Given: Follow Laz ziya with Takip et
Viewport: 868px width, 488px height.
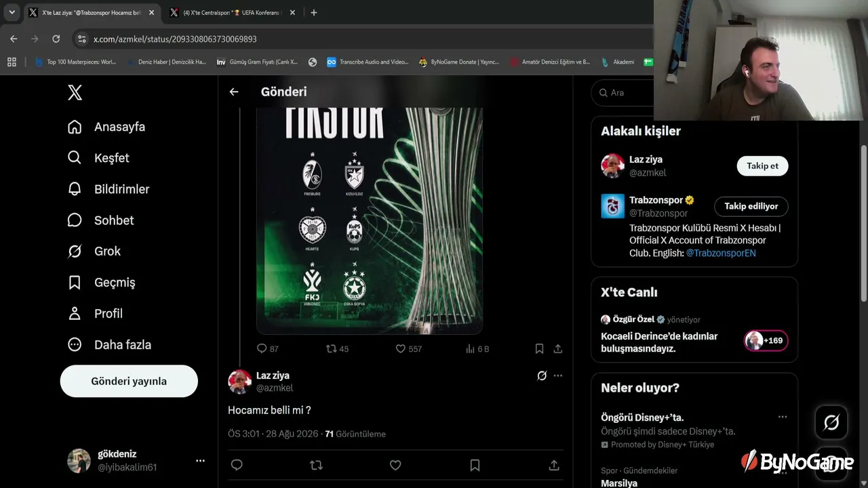Looking at the screenshot, I should click(762, 166).
